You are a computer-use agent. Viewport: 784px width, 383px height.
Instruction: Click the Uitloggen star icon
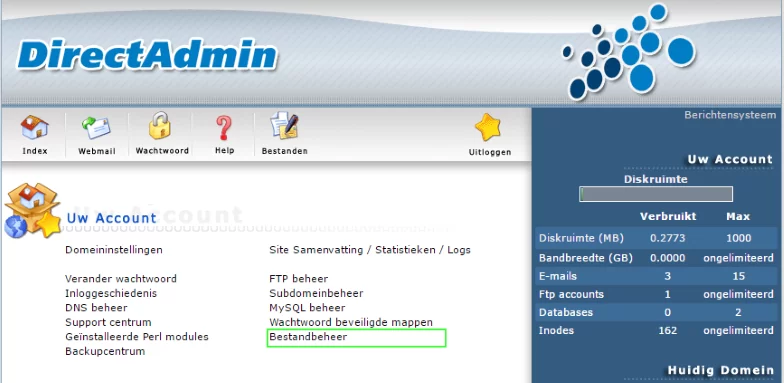click(488, 128)
